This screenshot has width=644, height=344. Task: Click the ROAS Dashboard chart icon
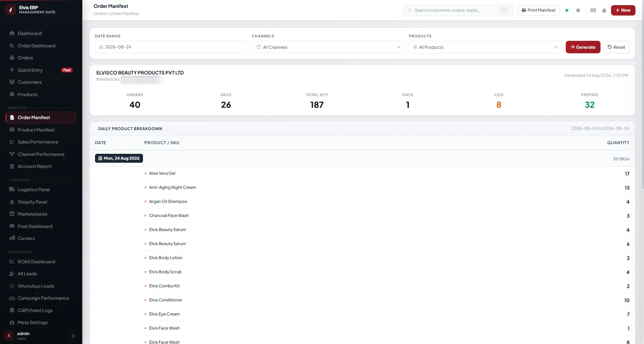(12, 262)
